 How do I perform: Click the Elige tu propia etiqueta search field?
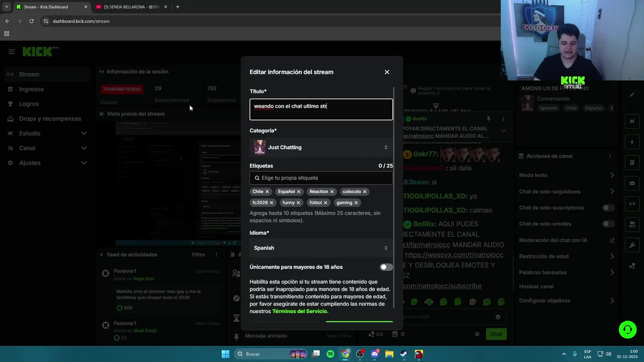[x=321, y=178]
